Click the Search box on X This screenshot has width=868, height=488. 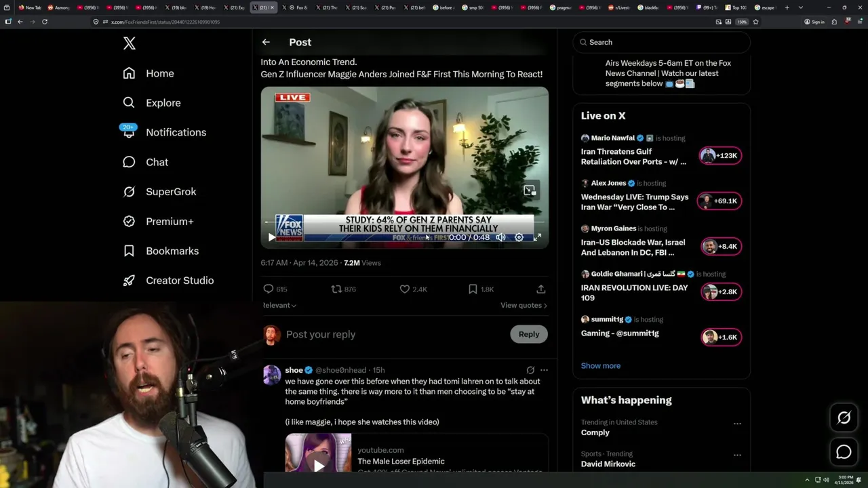(661, 42)
